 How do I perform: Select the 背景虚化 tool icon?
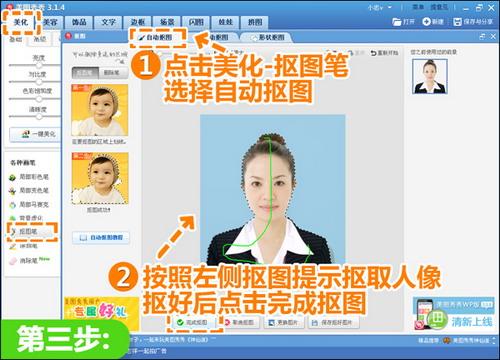click(x=12, y=218)
